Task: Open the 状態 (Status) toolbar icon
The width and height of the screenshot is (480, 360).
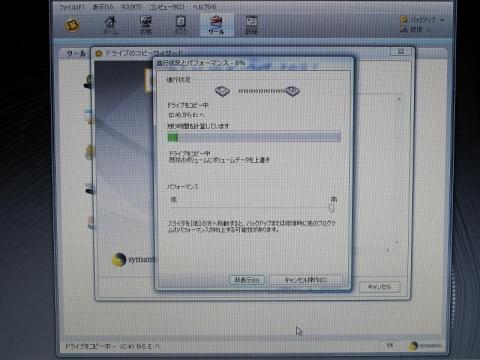Action: 146,25
